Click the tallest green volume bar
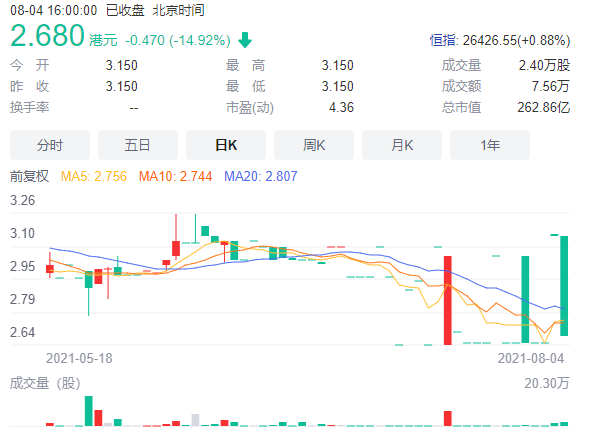The width and height of the screenshot is (597, 436). click(89, 411)
